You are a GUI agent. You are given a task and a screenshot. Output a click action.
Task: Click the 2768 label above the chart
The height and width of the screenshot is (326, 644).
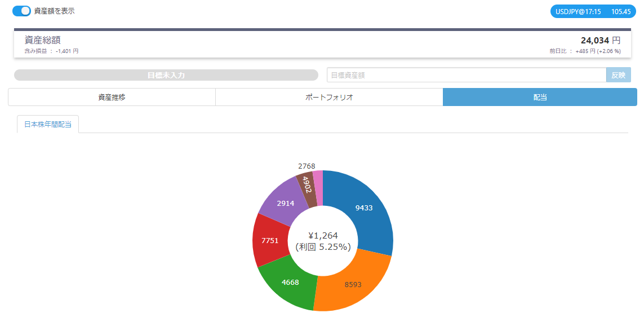point(307,166)
